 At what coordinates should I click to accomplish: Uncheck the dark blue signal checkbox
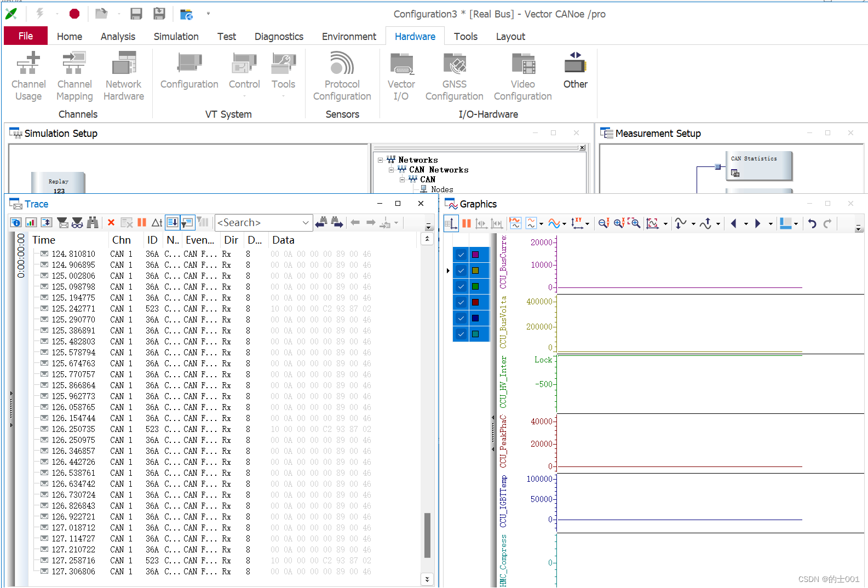461,318
